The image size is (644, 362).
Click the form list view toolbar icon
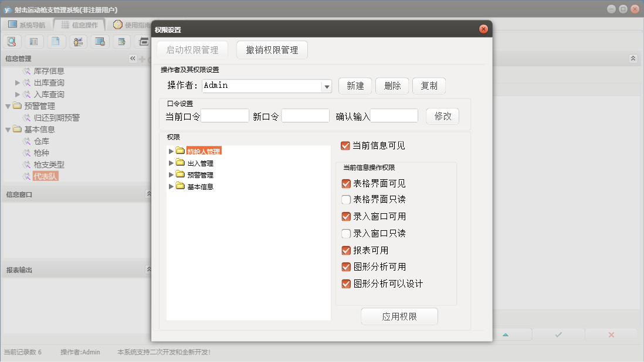click(x=33, y=42)
